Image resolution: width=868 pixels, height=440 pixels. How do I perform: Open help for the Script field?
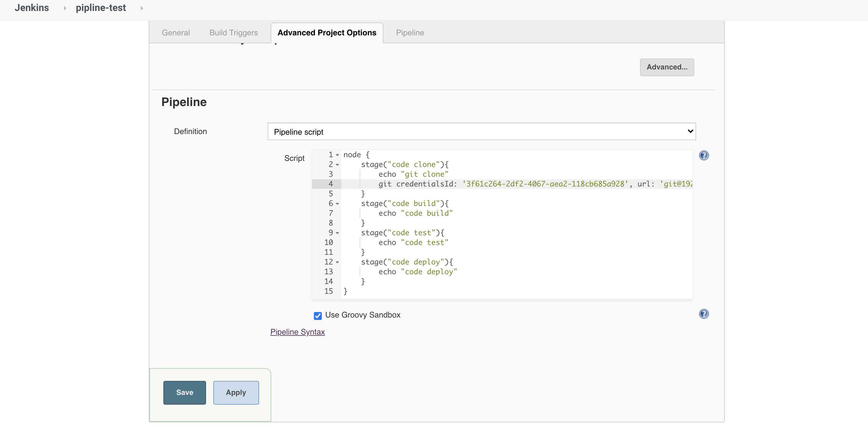703,155
